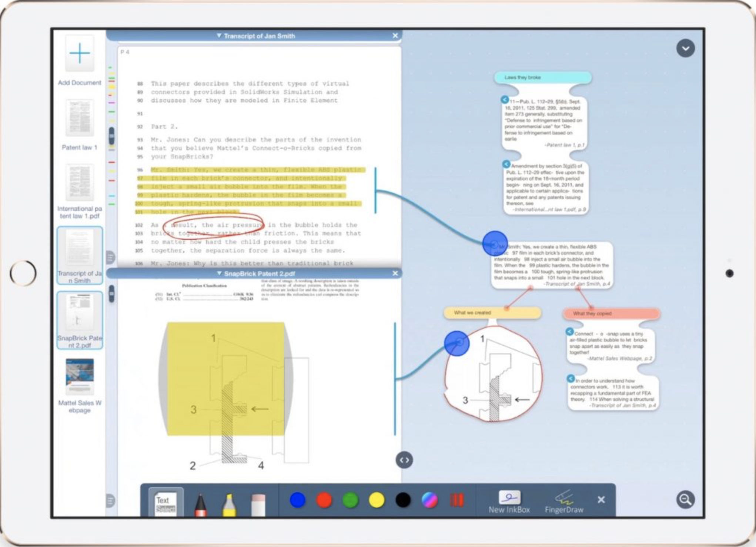Open the custom multicolor picker swatch

(x=429, y=500)
